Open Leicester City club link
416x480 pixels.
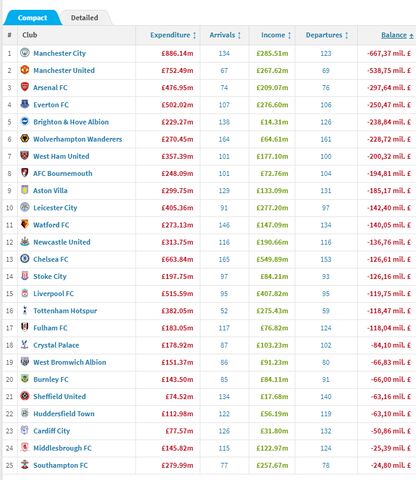(x=55, y=208)
